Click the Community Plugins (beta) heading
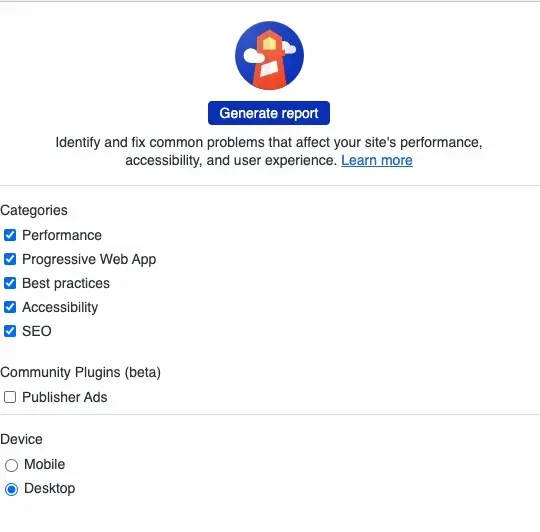 pyautogui.click(x=81, y=373)
